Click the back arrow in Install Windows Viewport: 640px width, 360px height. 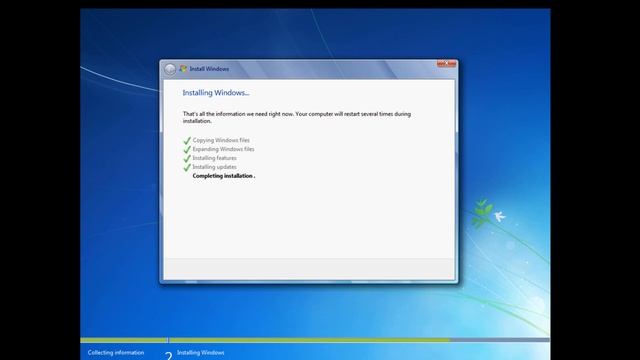point(170,69)
